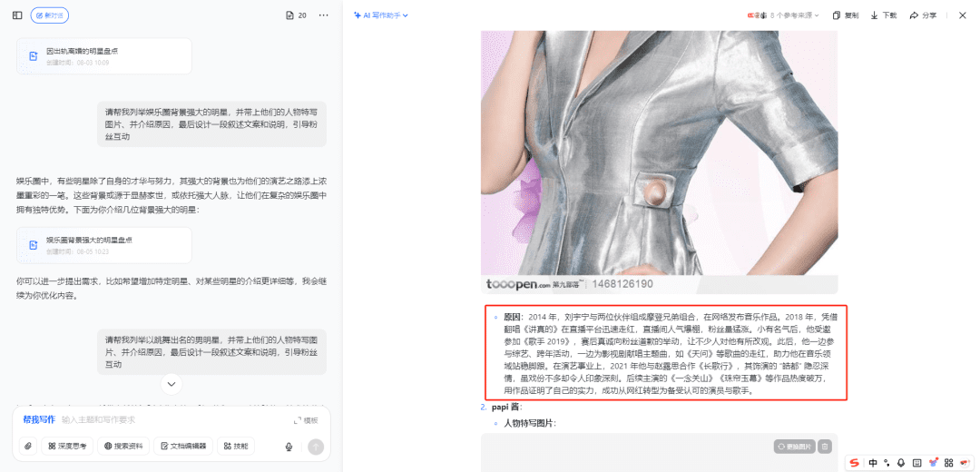The width and height of the screenshot is (980, 472).
Task: Open the document count icon showing 20
Action: [296, 15]
